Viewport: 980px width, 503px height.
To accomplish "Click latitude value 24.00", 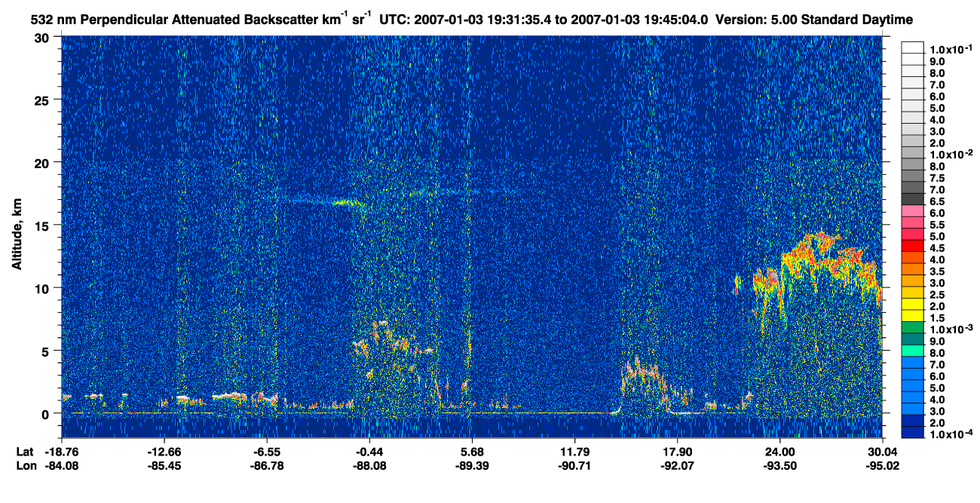I will (x=779, y=451).
